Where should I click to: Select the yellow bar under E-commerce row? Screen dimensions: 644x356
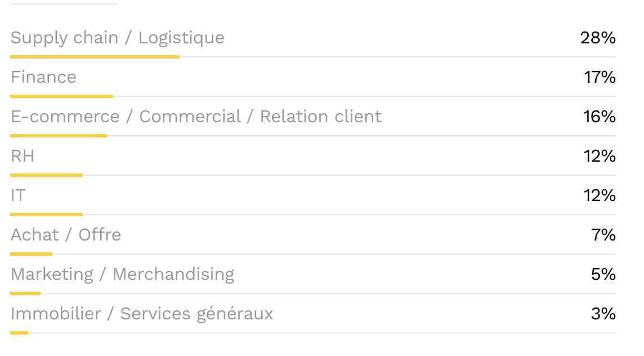coord(59,136)
